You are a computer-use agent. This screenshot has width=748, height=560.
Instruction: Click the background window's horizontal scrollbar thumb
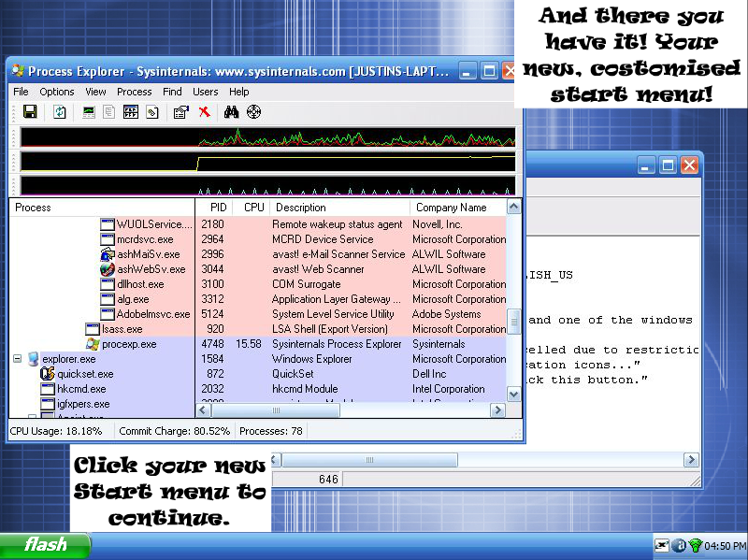tap(369, 460)
